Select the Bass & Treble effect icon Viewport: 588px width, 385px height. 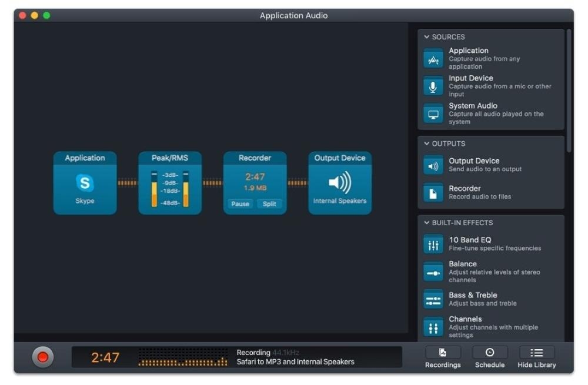[433, 300]
